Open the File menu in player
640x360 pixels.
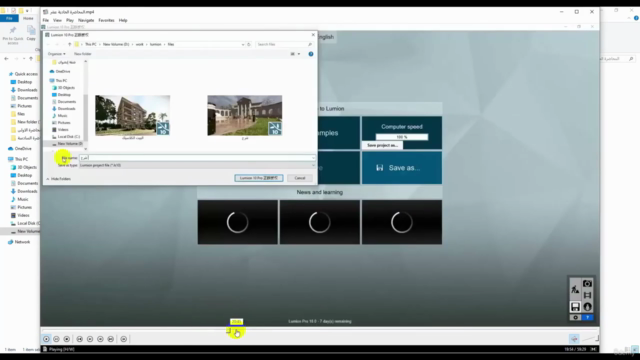coord(46,20)
